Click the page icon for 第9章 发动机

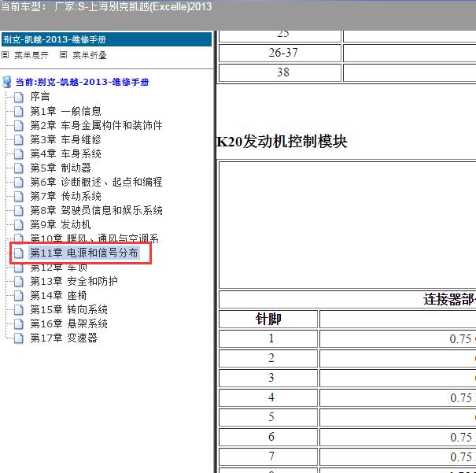pyautogui.click(x=19, y=224)
